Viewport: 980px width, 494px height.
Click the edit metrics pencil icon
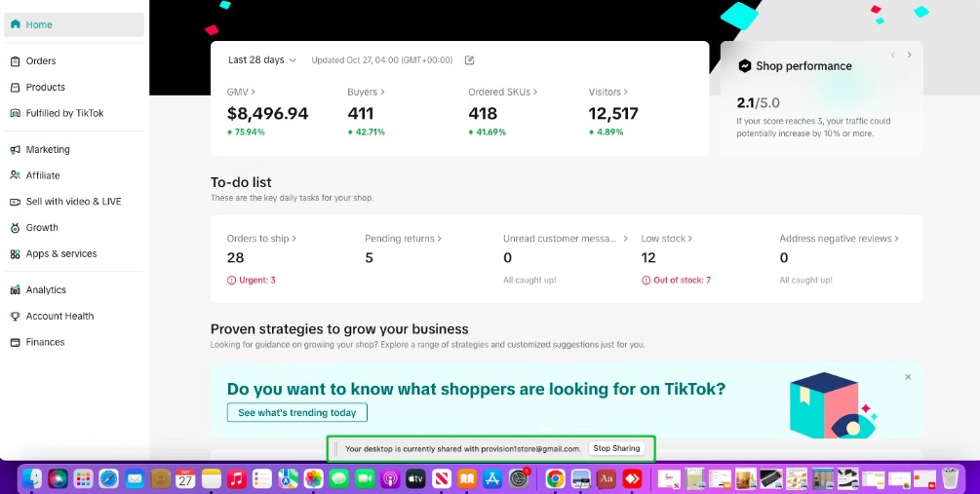[469, 60]
